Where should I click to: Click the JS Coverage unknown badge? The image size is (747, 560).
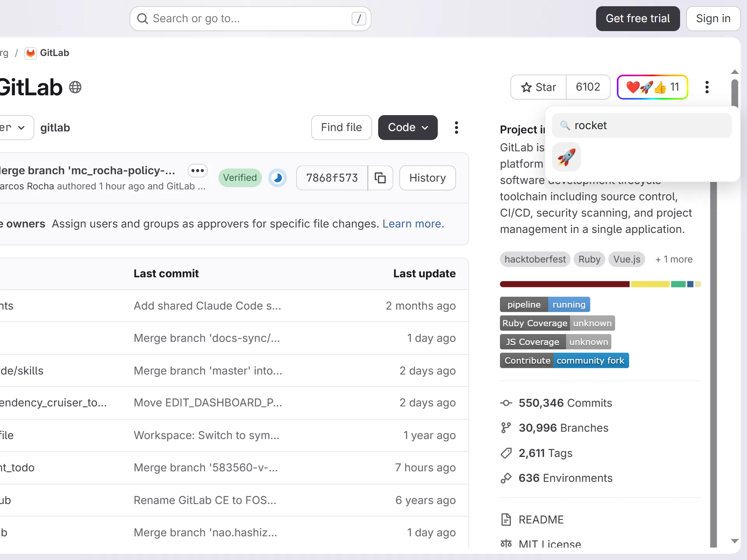556,342
